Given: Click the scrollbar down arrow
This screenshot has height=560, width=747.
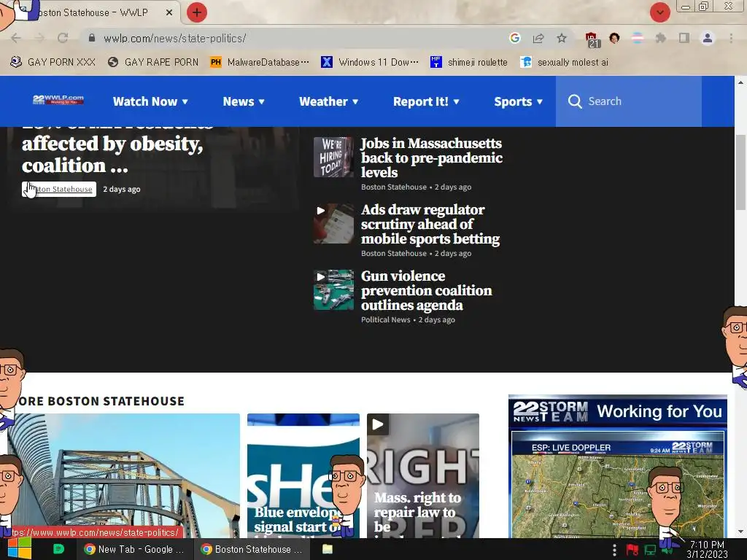Looking at the screenshot, I should point(740,532).
